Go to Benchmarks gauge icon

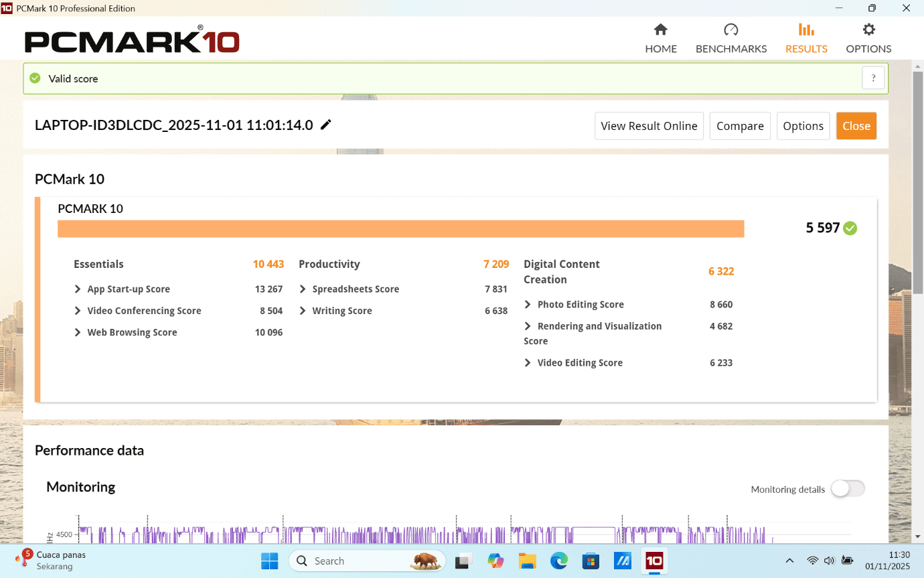pos(730,30)
